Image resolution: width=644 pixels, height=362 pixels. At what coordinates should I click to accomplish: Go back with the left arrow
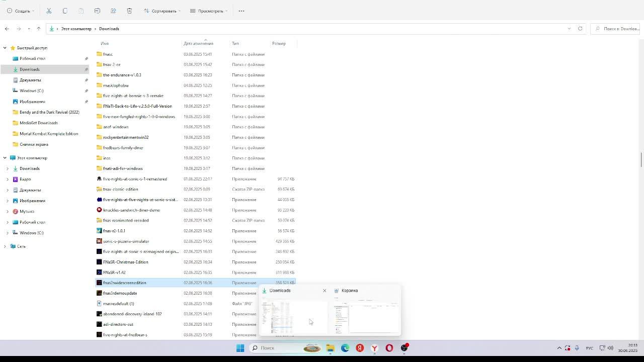7,29
